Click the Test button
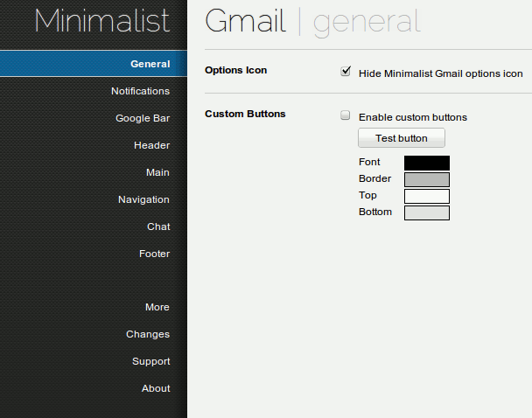This screenshot has height=418, width=532. coord(402,138)
